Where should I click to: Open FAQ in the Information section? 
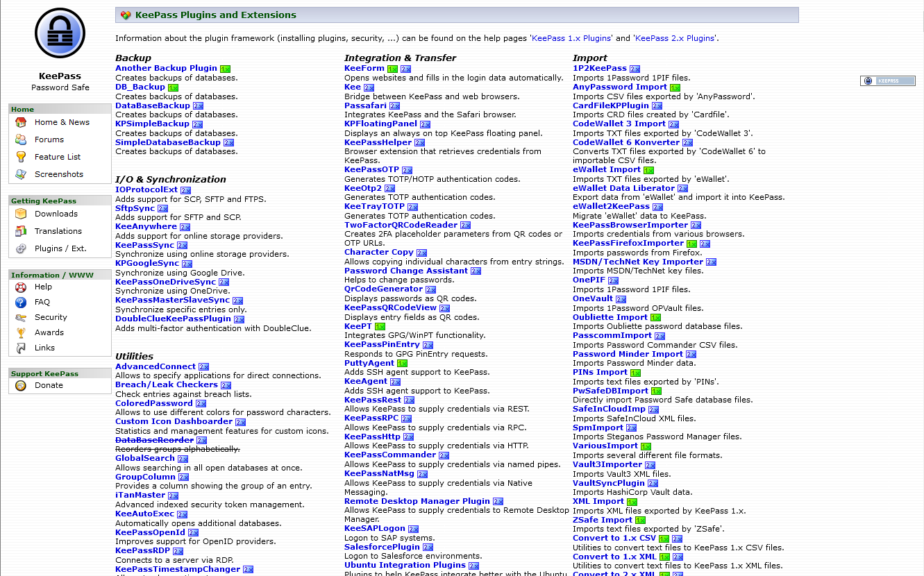(x=42, y=302)
